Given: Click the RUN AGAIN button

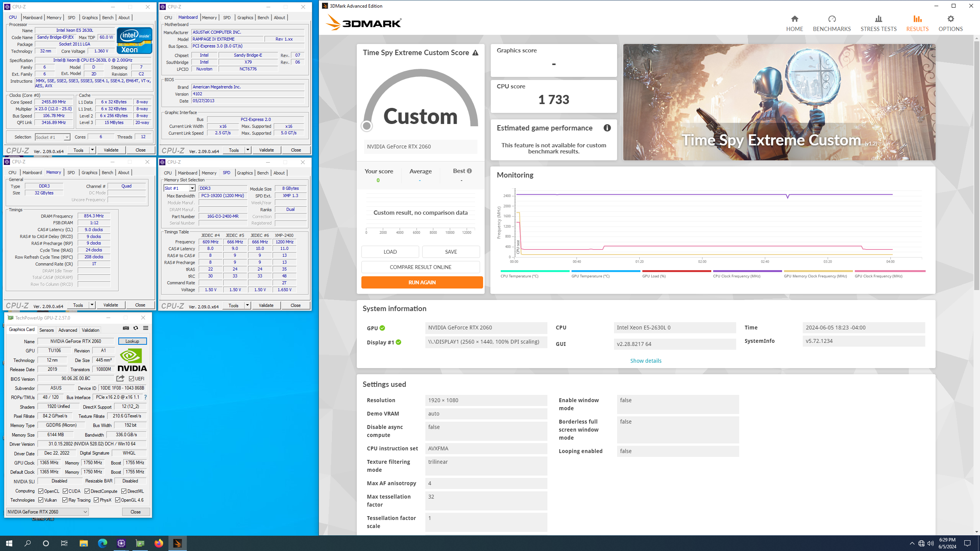Looking at the screenshot, I should pos(422,282).
